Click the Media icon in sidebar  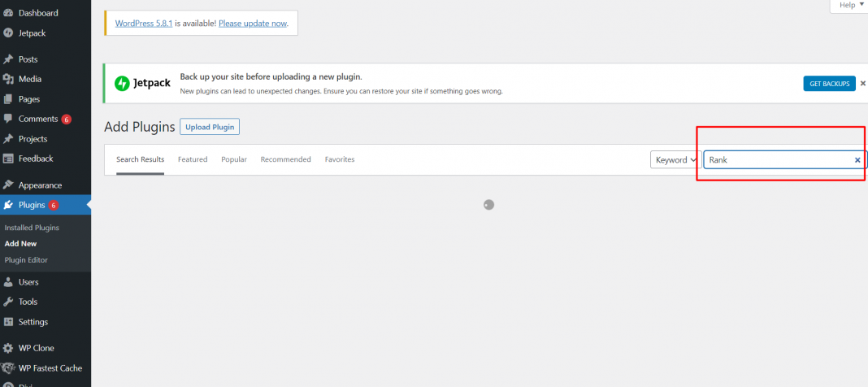tap(8, 79)
